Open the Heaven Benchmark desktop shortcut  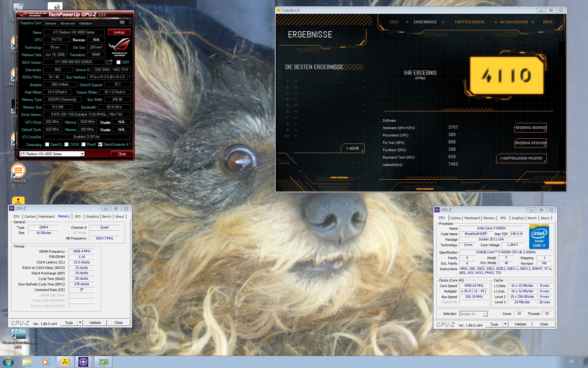[x=18, y=337]
